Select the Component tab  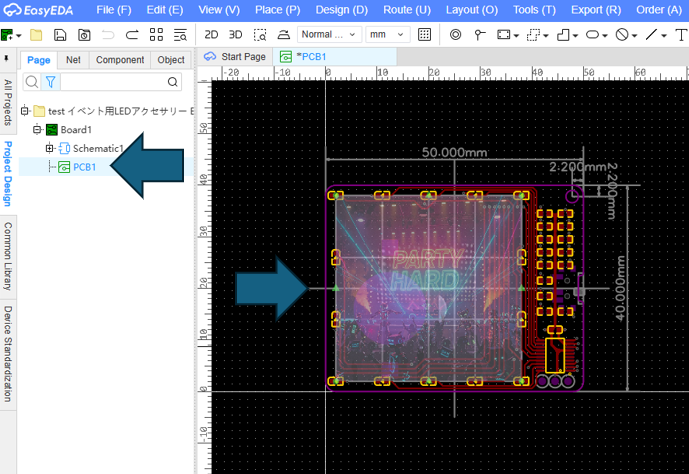pyautogui.click(x=120, y=60)
